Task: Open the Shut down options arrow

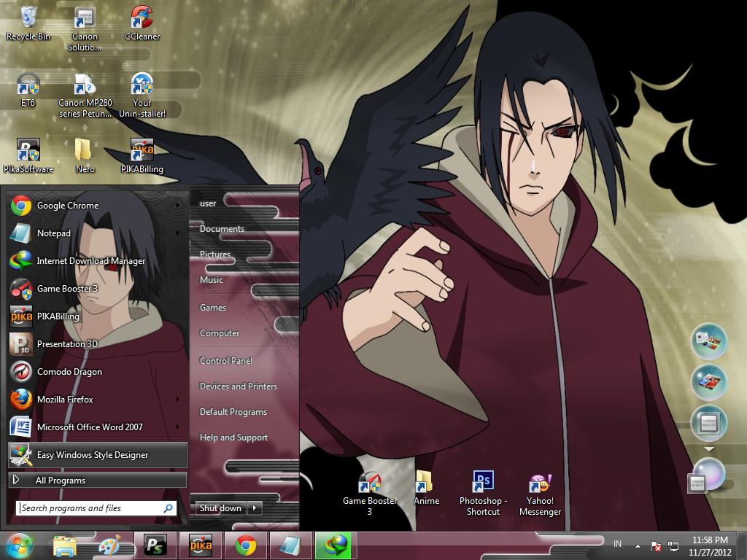Action: pos(255,508)
